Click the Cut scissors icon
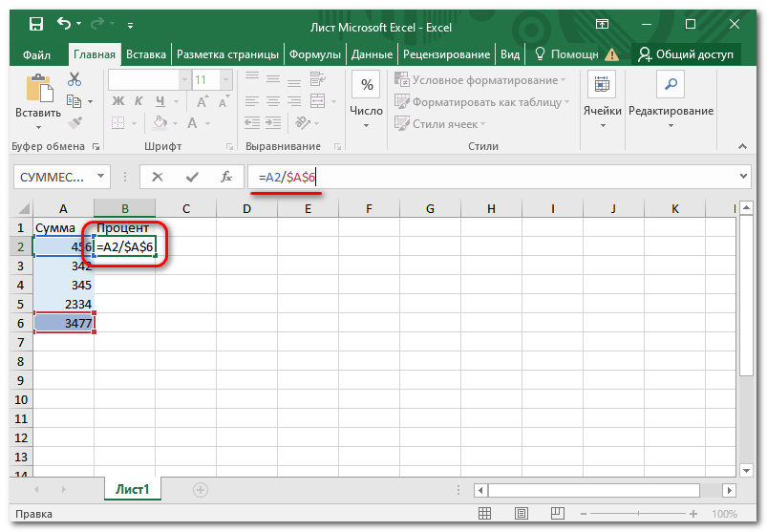Image resolution: width=767 pixels, height=532 pixels. (x=75, y=81)
